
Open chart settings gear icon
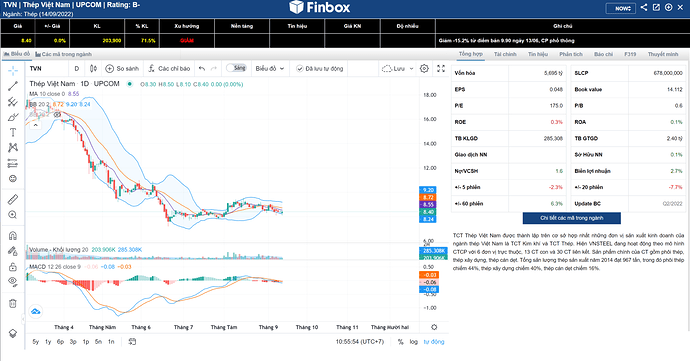click(x=424, y=69)
